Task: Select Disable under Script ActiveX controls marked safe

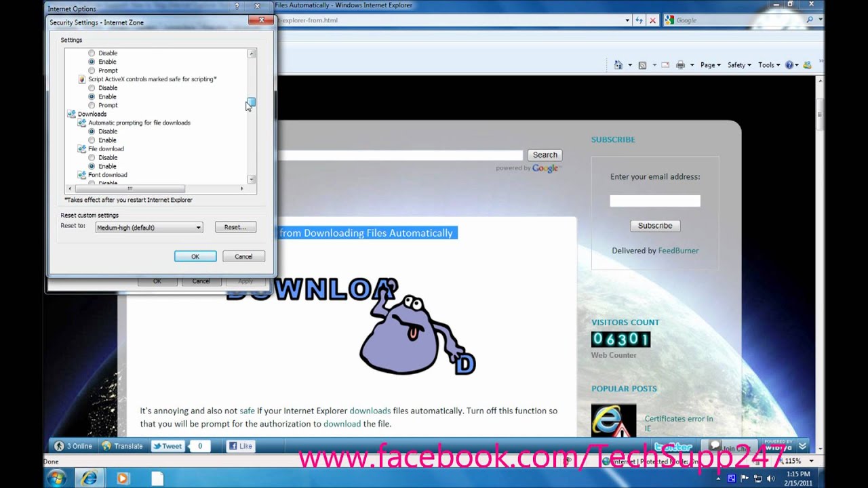Action: 92,88
